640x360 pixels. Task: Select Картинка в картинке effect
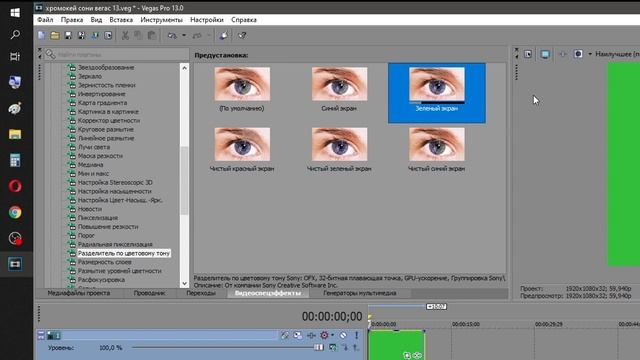coord(108,111)
